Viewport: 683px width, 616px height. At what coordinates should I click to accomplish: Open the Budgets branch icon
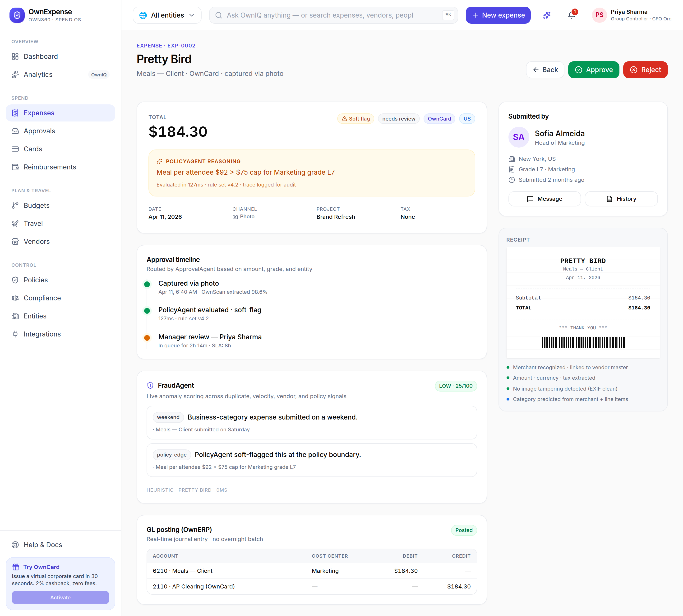pyautogui.click(x=15, y=205)
